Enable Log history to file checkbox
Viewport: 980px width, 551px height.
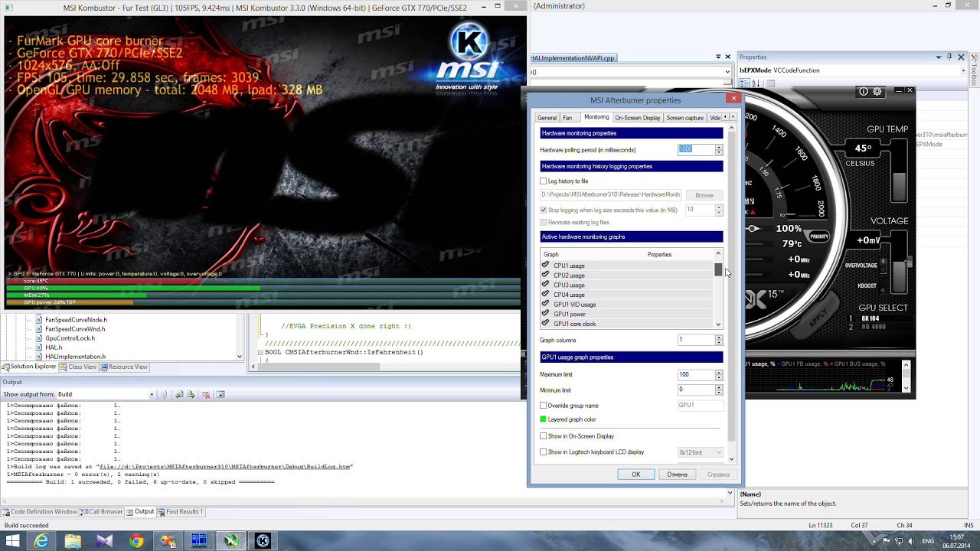[x=544, y=181]
